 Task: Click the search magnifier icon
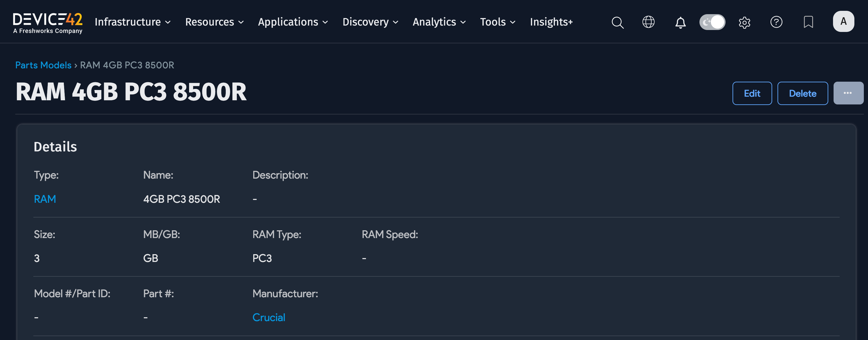tap(617, 22)
